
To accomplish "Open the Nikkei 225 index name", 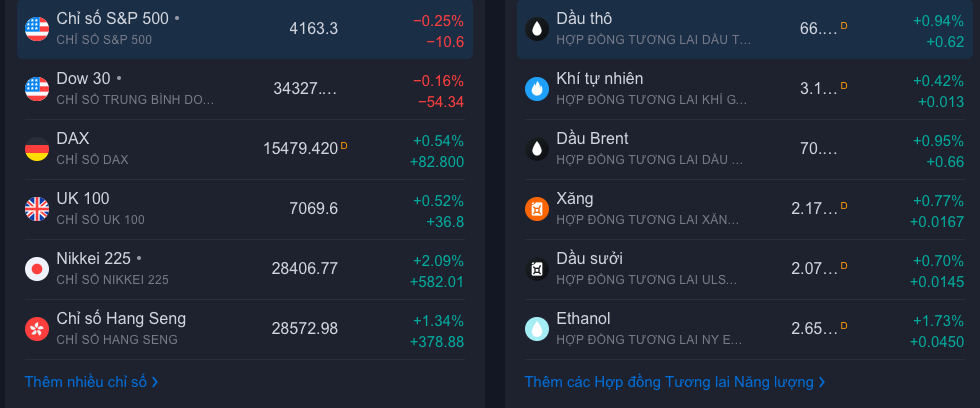I will coord(94,258).
